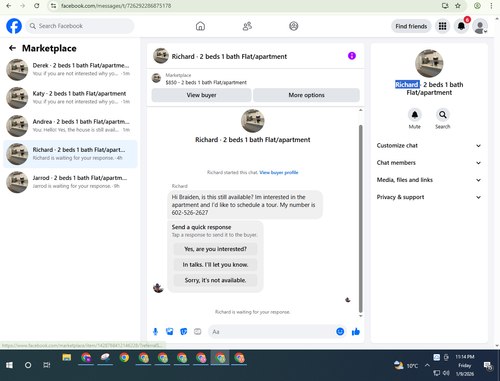Send quick response 'In talks. I'll let you know.'
The width and height of the screenshot is (500, 381).
coord(215,265)
